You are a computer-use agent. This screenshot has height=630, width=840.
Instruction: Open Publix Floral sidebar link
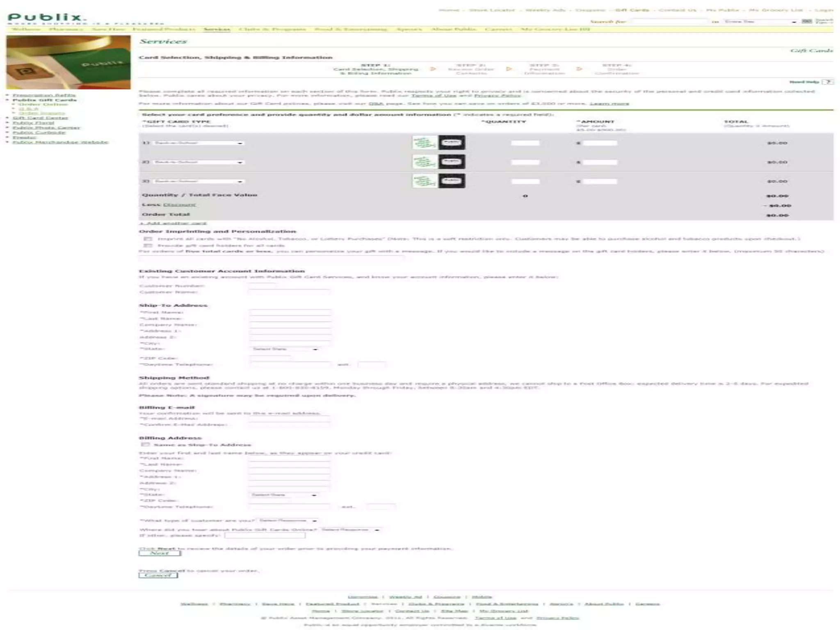33,123
